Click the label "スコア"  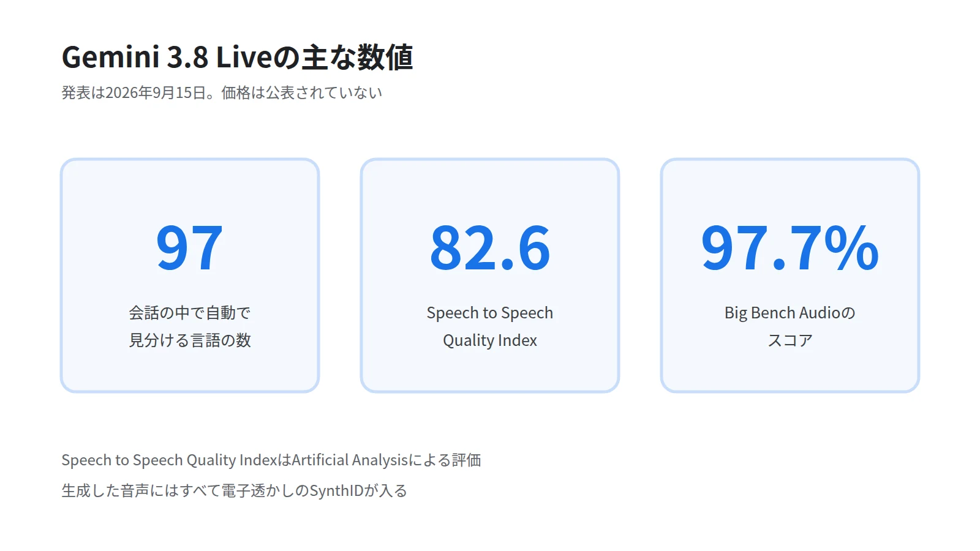click(x=790, y=340)
